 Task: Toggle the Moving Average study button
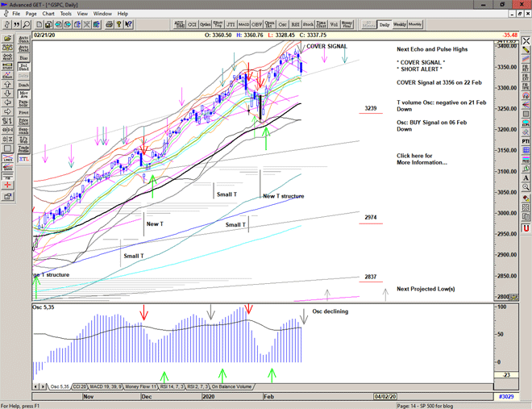[25, 94]
